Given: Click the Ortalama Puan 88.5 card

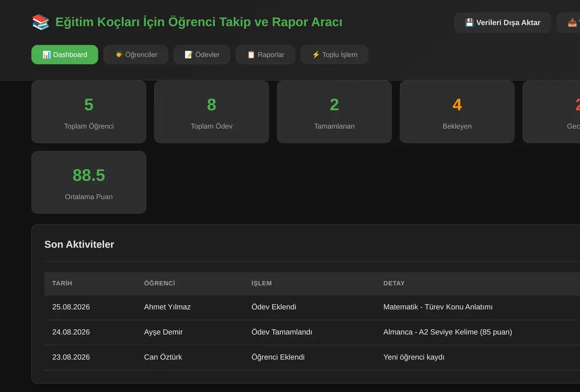Looking at the screenshot, I should point(89,182).
